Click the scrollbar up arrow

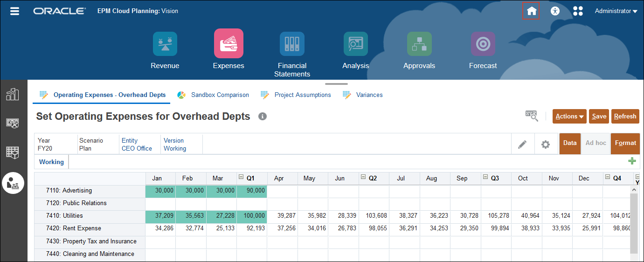(x=634, y=190)
